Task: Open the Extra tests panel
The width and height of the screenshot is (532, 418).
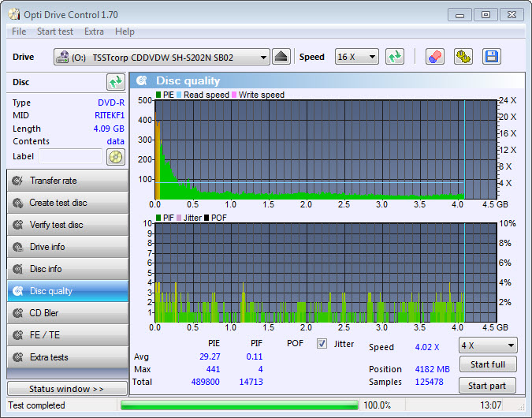Action: point(68,357)
